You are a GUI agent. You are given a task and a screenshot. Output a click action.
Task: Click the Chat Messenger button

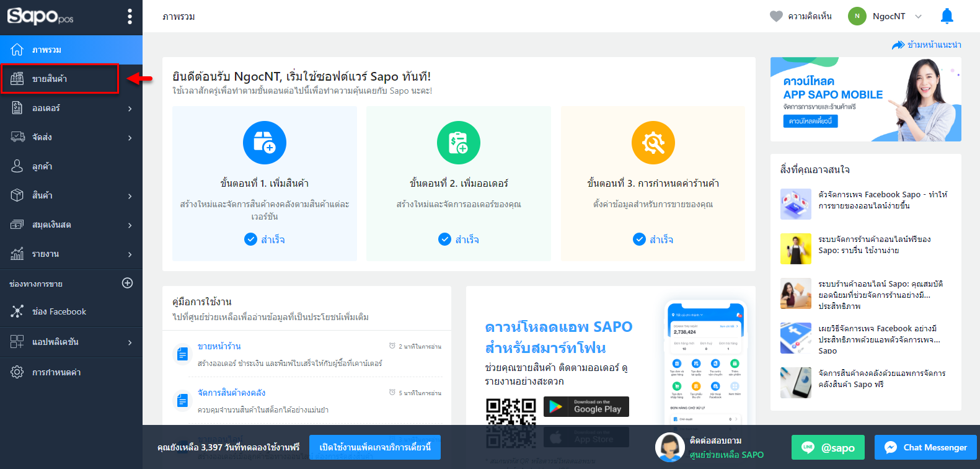925,447
